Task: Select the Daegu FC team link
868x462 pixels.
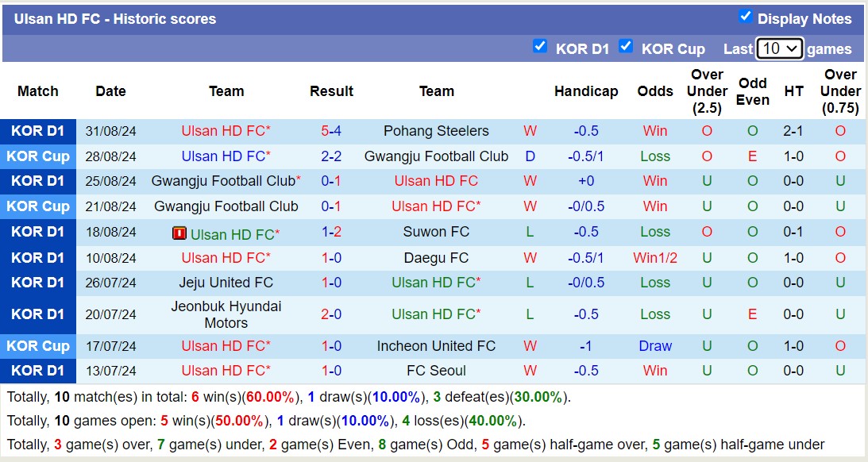Action: click(436, 258)
